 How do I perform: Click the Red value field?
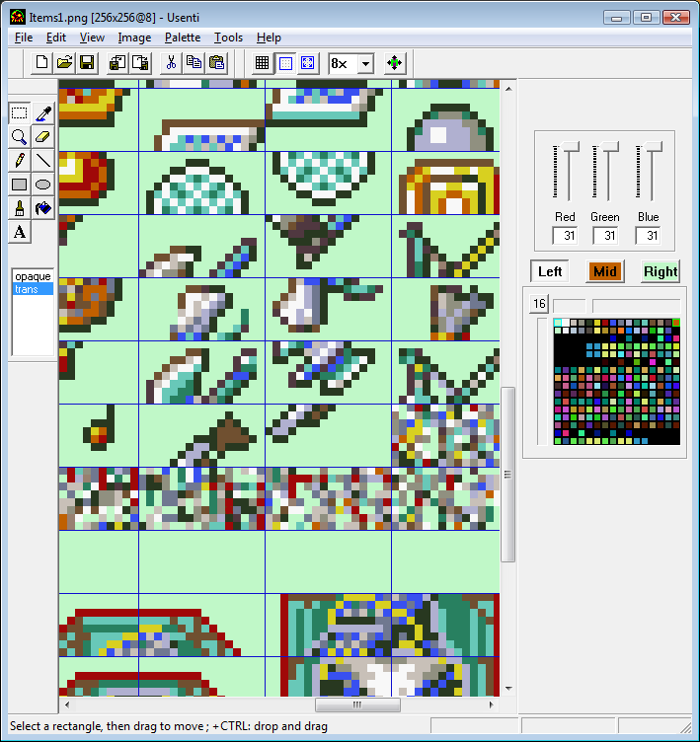pos(565,236)
